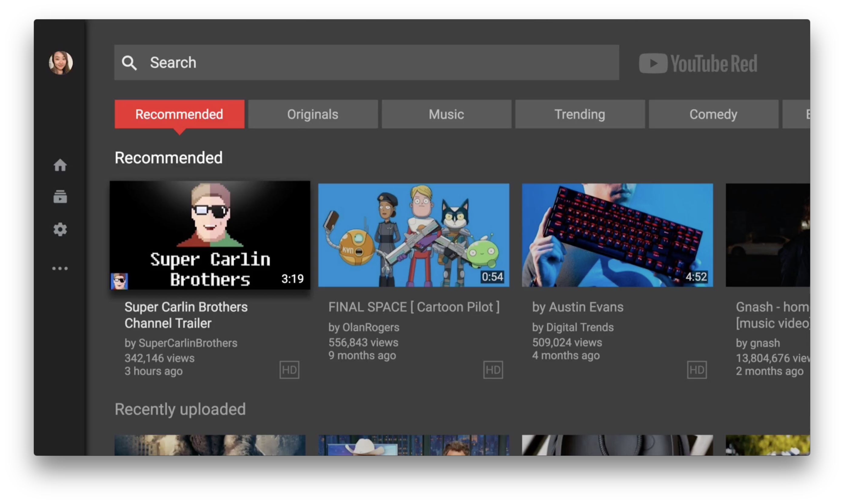Select the Recommended tab
Viewport: 844px width, 504px height.
179,114
